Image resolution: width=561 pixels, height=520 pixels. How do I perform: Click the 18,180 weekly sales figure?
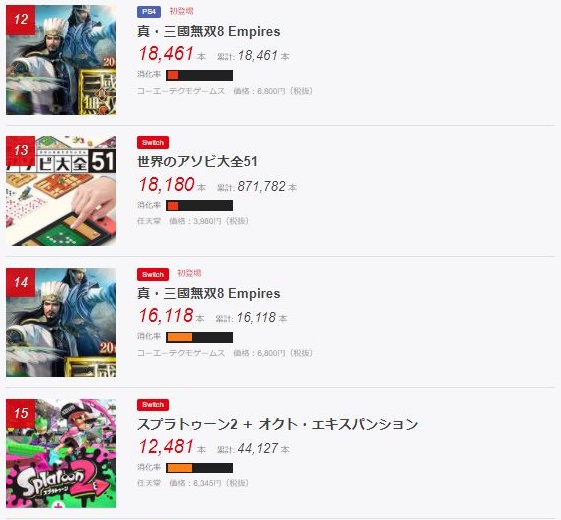coord(166,185)
